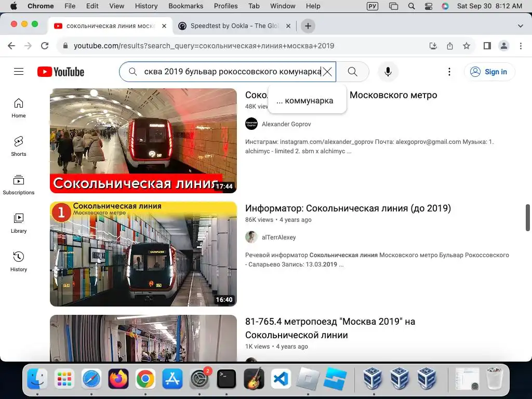Screen dimensions: 532x399
Task: Click the Siri icon in the menu bar
Action: point(445,6)
